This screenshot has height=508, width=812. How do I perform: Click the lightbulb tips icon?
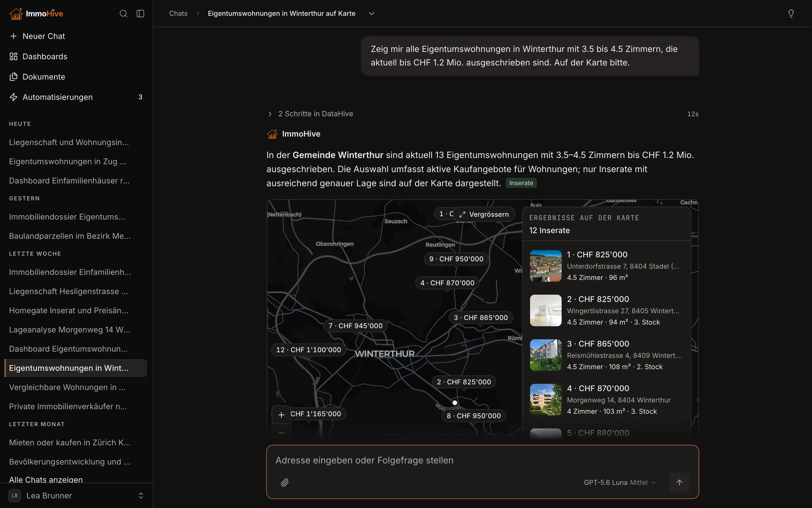[791, 14]
